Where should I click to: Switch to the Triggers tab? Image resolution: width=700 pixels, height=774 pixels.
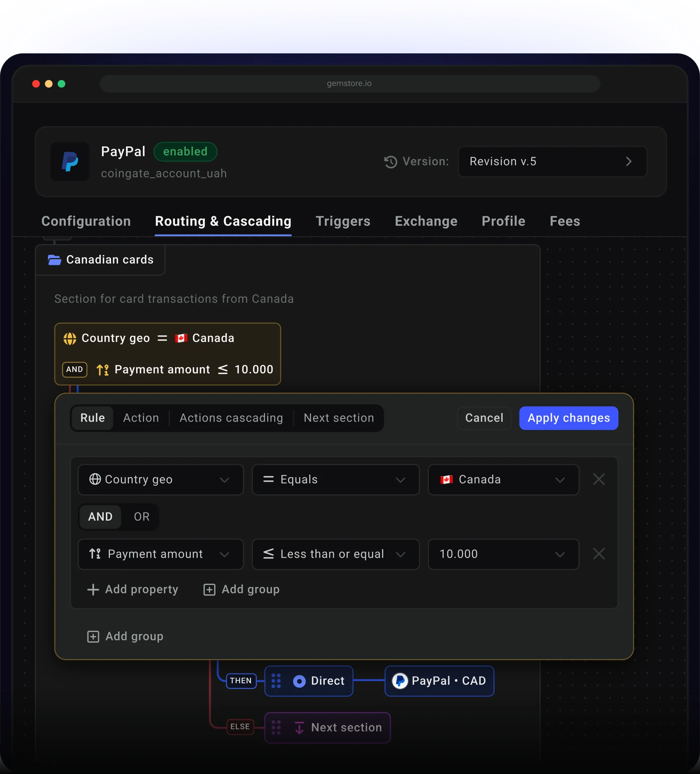tap(343, 221)
